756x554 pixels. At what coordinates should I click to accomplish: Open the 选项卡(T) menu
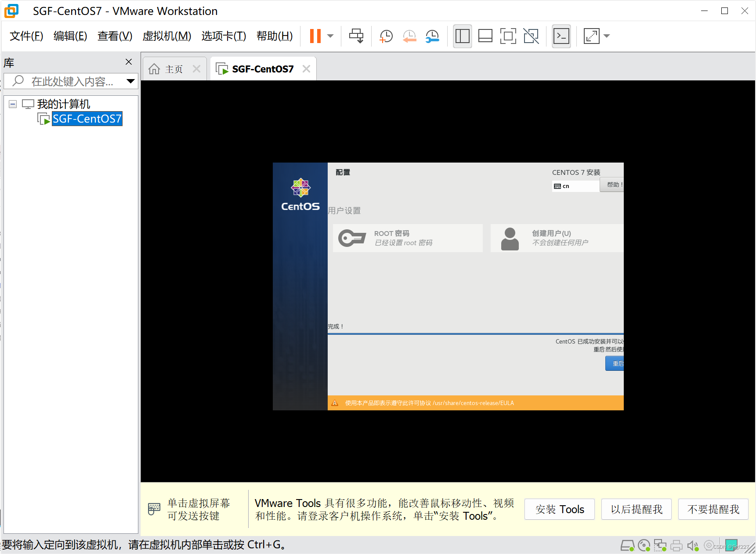[224, 36]
